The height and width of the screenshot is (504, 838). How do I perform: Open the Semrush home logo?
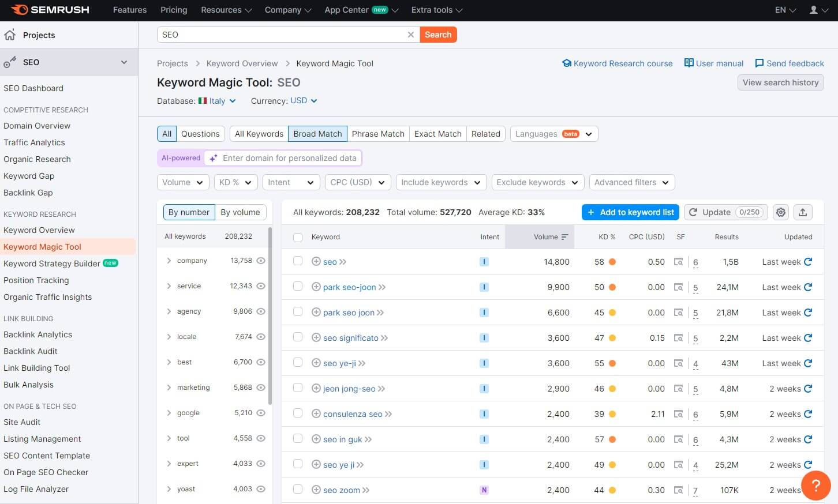(50, 10)
